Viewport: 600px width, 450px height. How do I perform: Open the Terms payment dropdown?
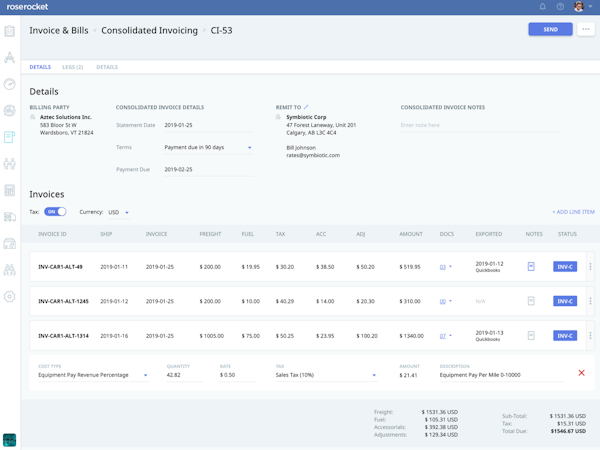[x=208, y=147]
